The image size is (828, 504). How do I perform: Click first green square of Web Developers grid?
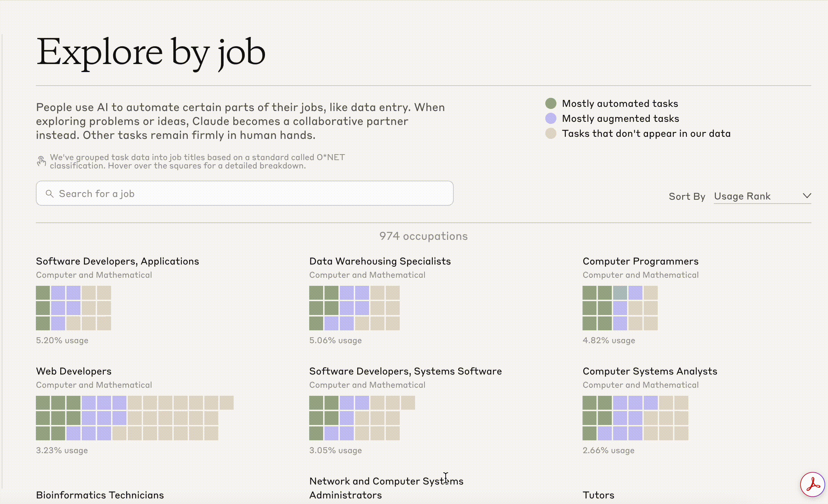click(x=43, y=403)
